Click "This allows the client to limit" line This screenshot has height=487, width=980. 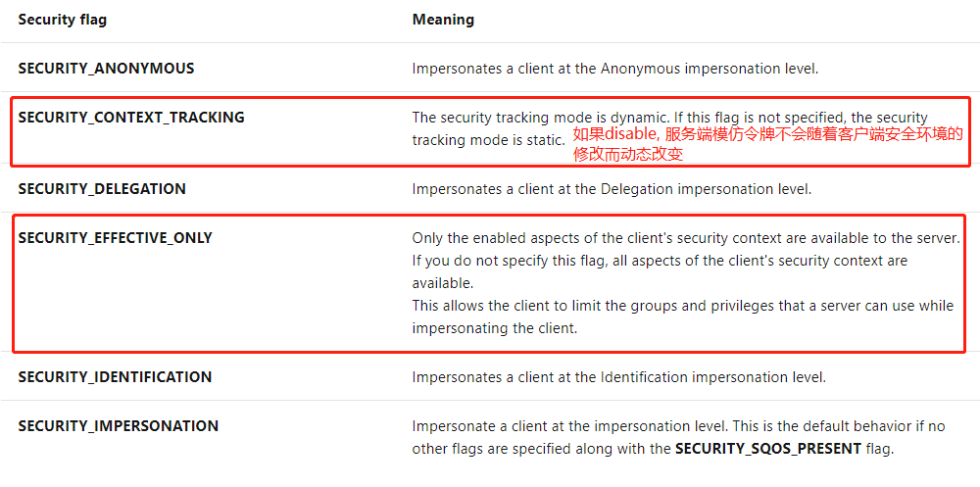tap(682, 306)
